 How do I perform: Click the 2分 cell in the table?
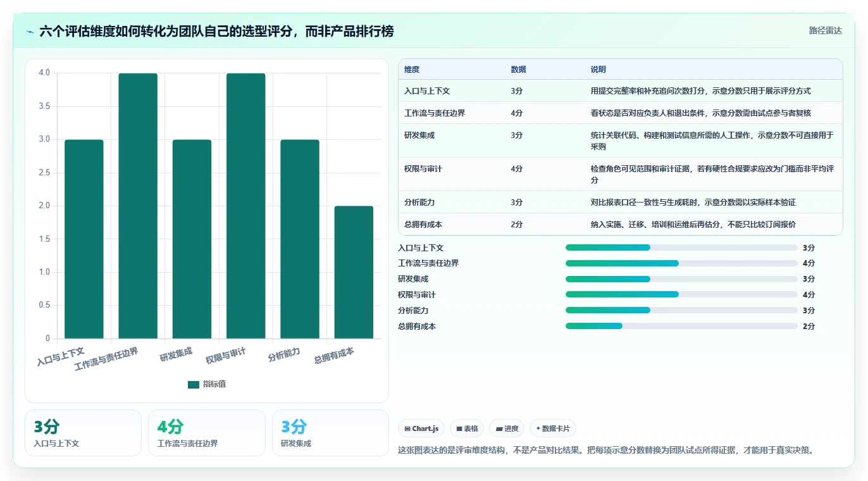point(517,225)
